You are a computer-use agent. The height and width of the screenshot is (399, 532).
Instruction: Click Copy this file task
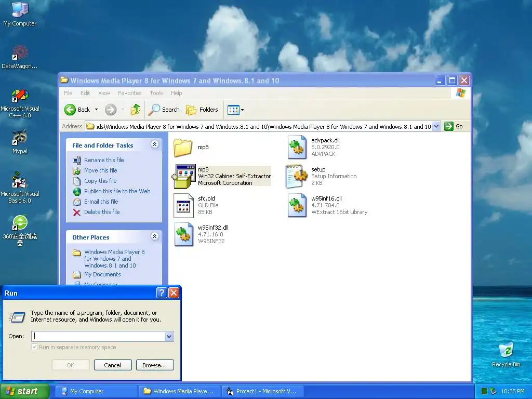[x=100, y=181]
